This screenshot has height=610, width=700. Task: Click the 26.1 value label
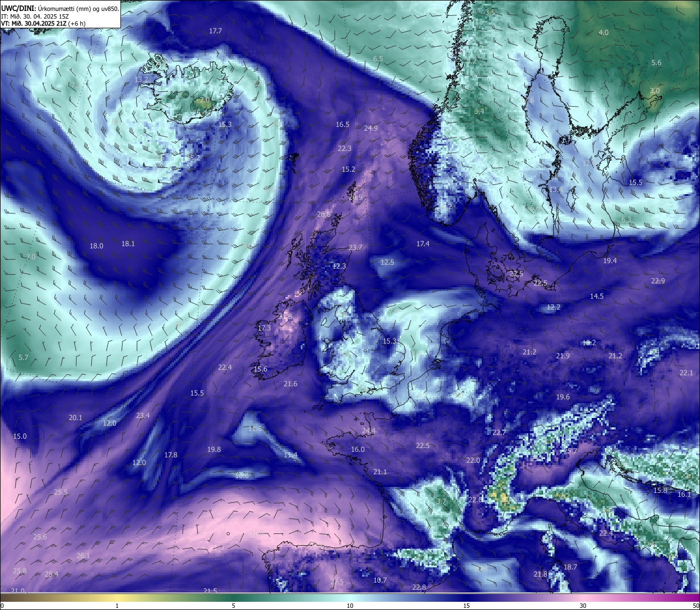tap(83, 556)
